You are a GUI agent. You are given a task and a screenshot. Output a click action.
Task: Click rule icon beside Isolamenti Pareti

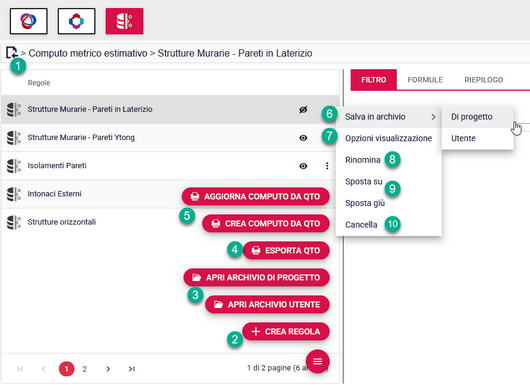pyautogui.click(x=14, y=166)
